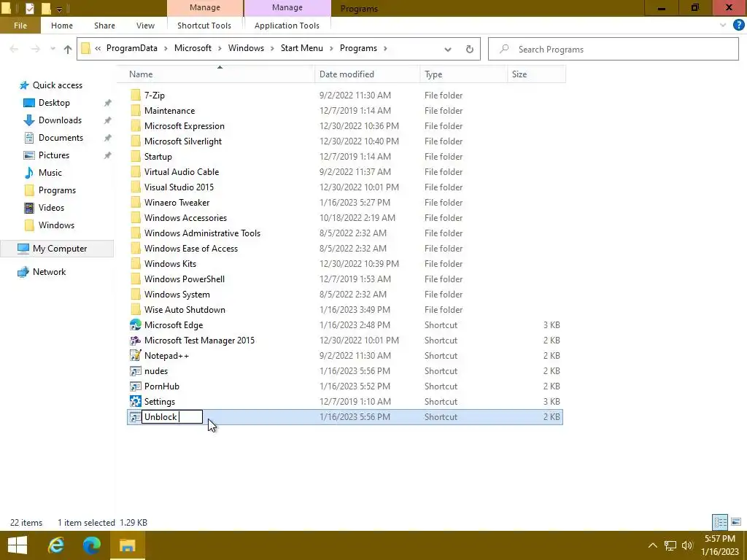Switch to large thumbnails view icon
The width and height of the screenshot is (747, 560).
736,522
